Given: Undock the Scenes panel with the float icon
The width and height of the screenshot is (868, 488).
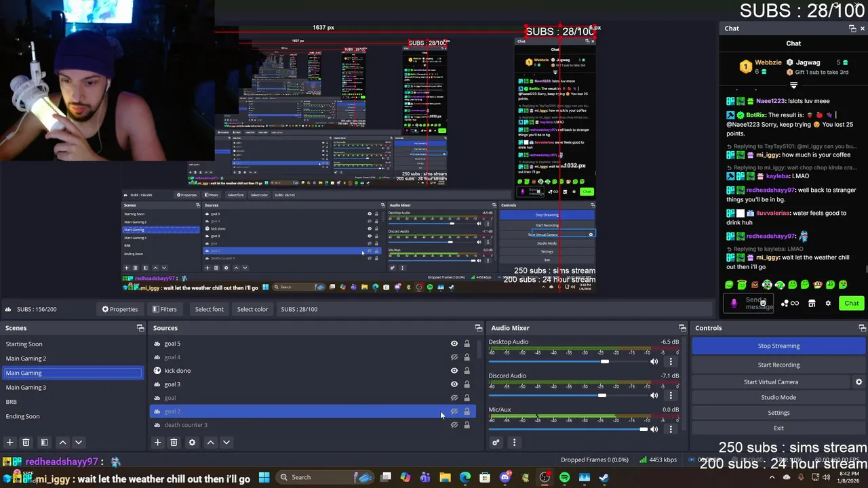Looking at the screenshot, I should coord(140,328).
